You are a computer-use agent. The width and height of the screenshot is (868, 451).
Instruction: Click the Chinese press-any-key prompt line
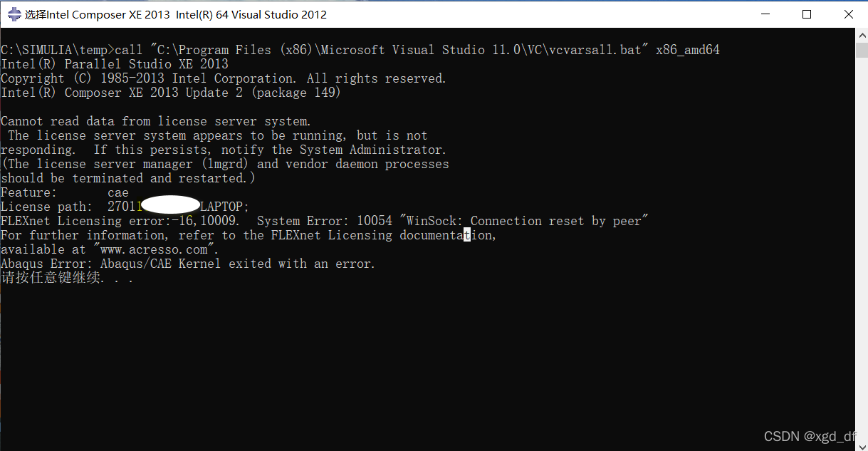tap(67, 278)
